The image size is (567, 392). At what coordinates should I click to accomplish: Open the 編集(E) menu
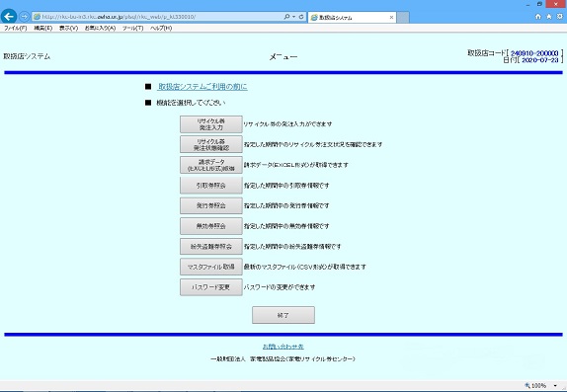pyautogui.click(x=43, y=29)
